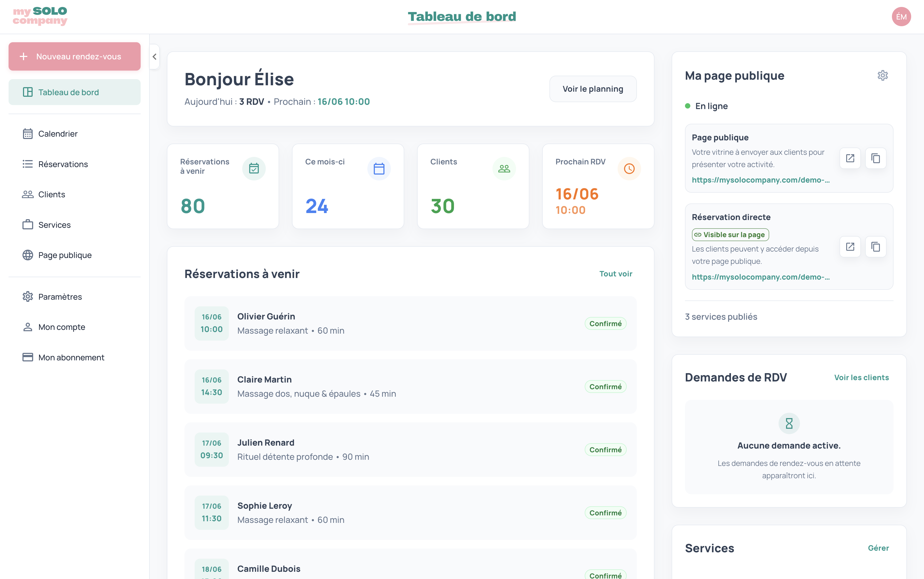Open public page settings gear icon

coord(882,75)
